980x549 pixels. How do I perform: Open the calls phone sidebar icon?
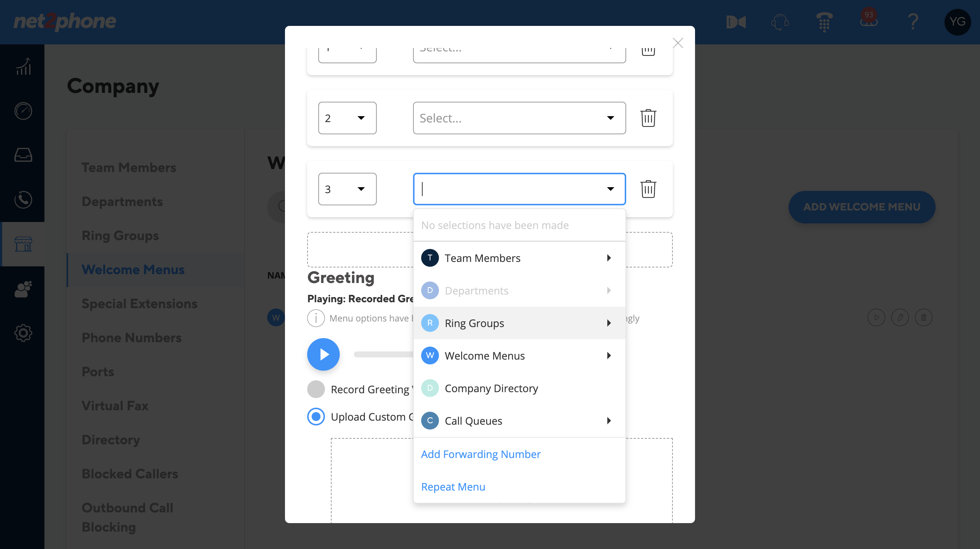23,199
